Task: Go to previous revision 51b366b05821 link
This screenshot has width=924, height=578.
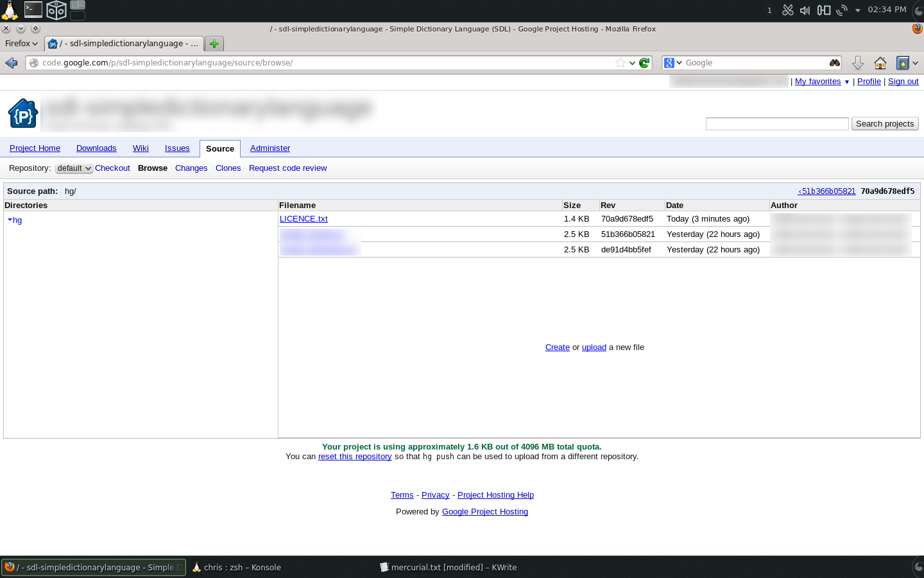Action: point(826,191)
